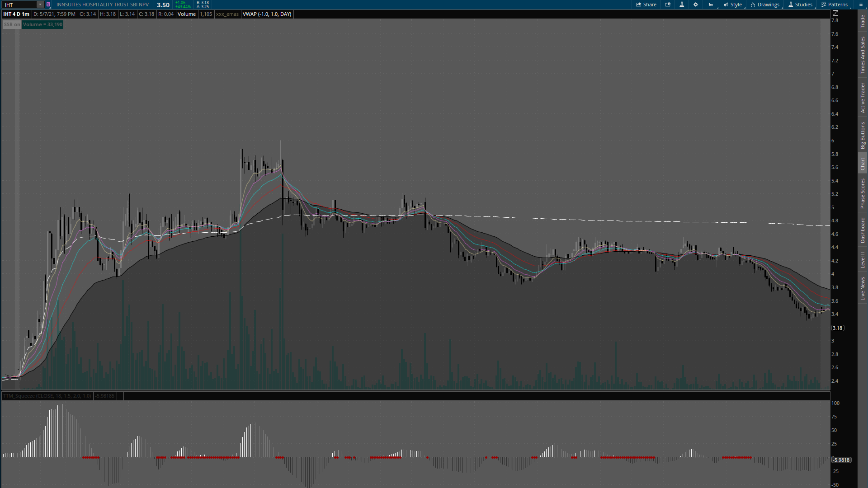This screenshot has width=868, height=488.
Task: Click the SSR on label
Action: pos(12,24)
